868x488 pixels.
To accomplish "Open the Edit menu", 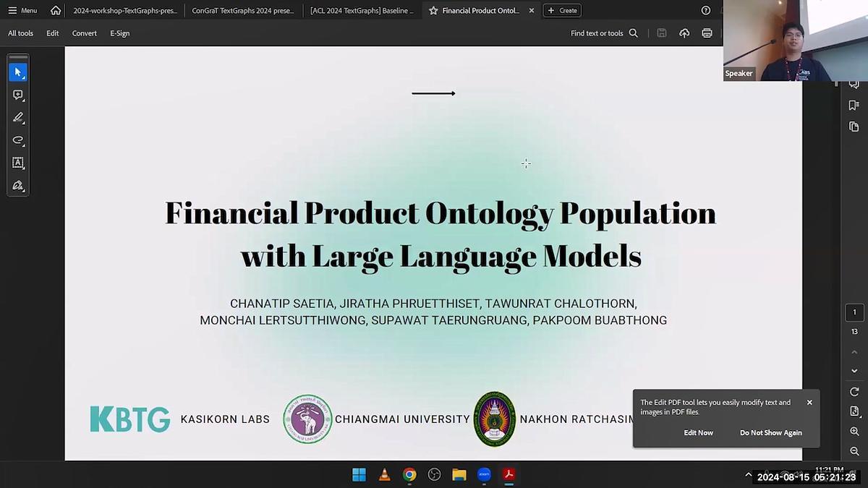I will (x=53, y=33).
